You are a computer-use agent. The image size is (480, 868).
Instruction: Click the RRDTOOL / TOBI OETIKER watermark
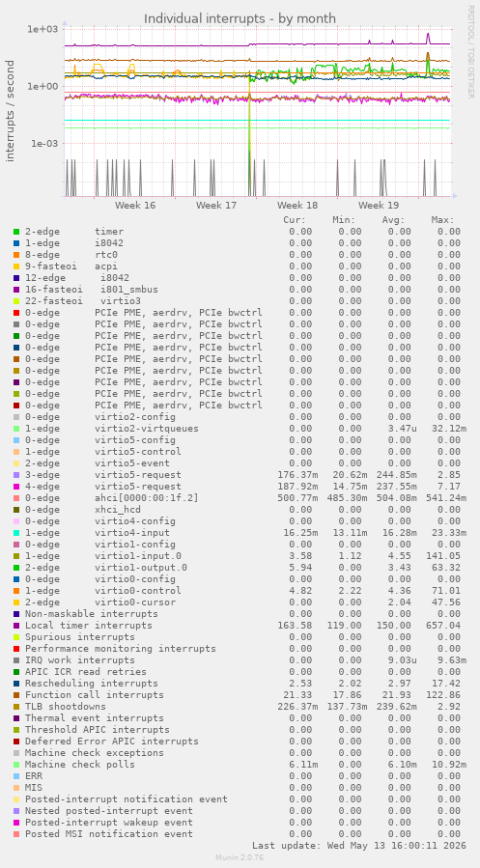[470, 52]
